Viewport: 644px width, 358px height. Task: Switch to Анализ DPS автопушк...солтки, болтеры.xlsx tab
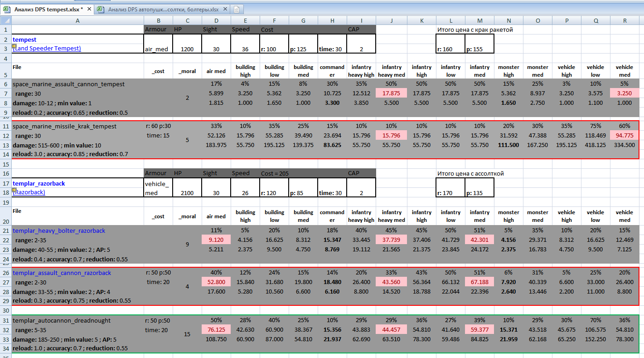click(163, 10)
